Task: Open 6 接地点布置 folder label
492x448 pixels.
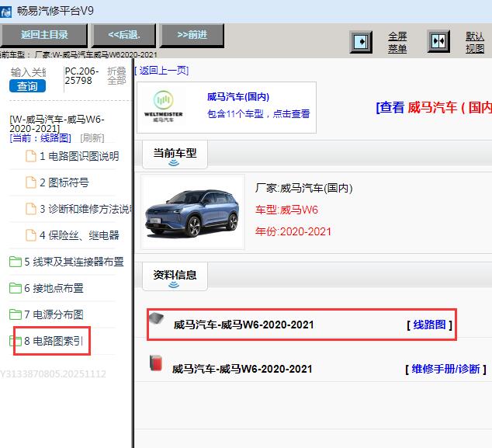Action: click(x=54, y=288)
